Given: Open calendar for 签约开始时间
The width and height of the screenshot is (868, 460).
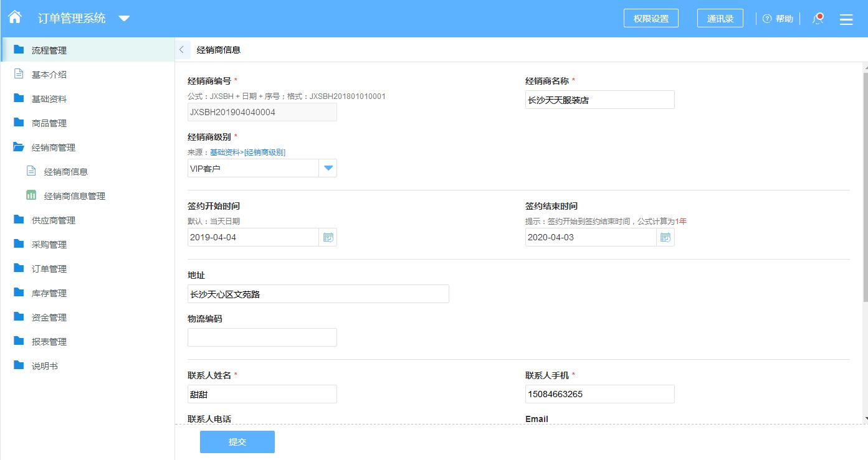Looking at the screenshot, I should [x=328, y=237].
